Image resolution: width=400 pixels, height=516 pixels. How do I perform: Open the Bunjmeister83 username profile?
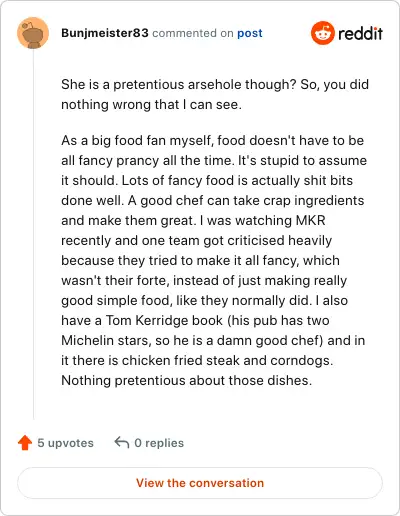[x=105, y=33]
